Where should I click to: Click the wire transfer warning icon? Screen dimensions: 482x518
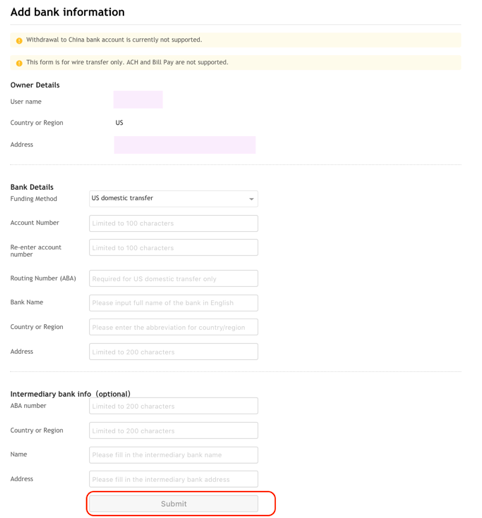click(x=19, y=63)
